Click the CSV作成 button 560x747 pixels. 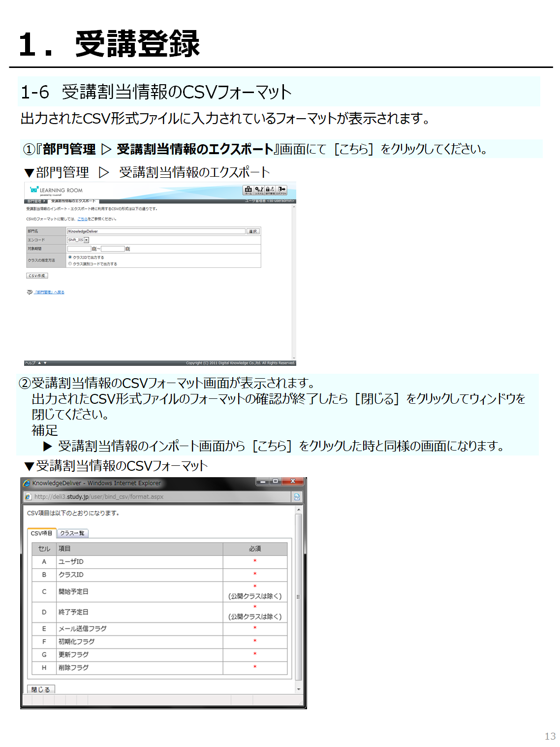(x=37, y=276)
